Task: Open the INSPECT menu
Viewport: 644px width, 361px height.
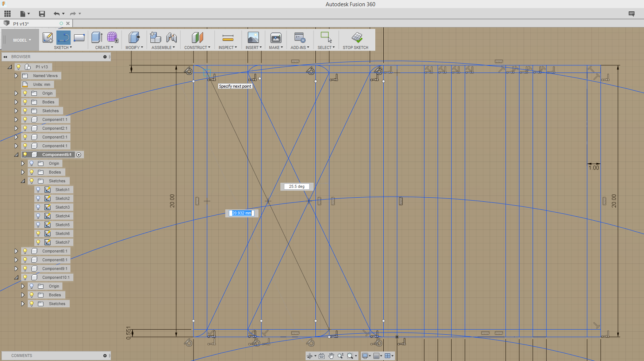Action: (x=227, y=47)
